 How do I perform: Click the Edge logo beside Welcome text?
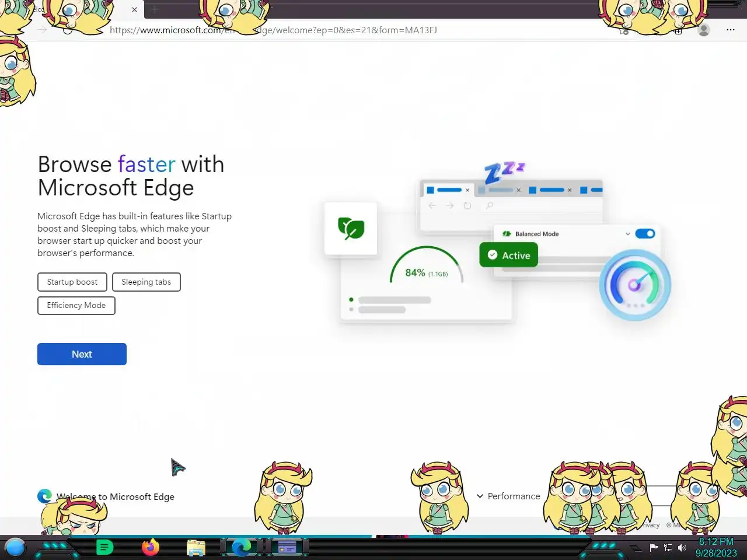tap(44, 496)
